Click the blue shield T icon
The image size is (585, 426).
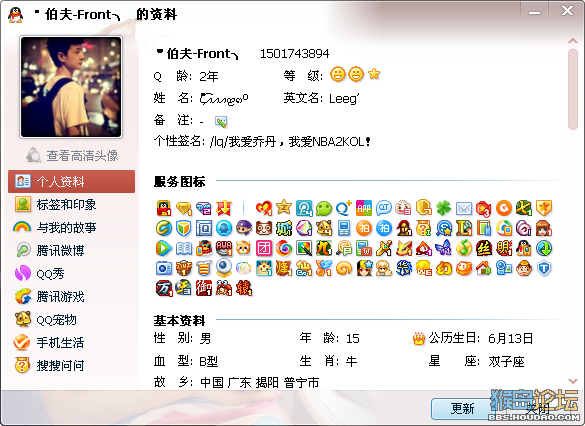[544, 268]
